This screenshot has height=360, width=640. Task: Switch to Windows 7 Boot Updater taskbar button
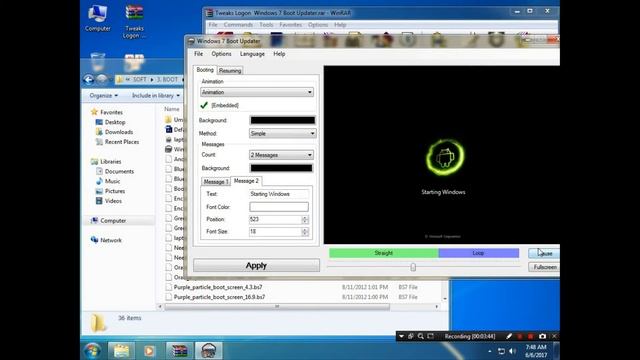coord(209,351)
